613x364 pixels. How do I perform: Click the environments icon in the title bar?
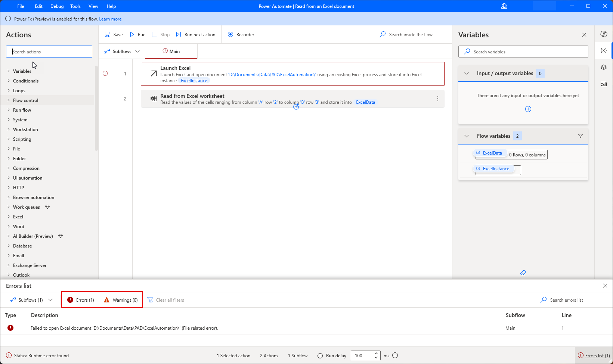(x=504, y=6)
